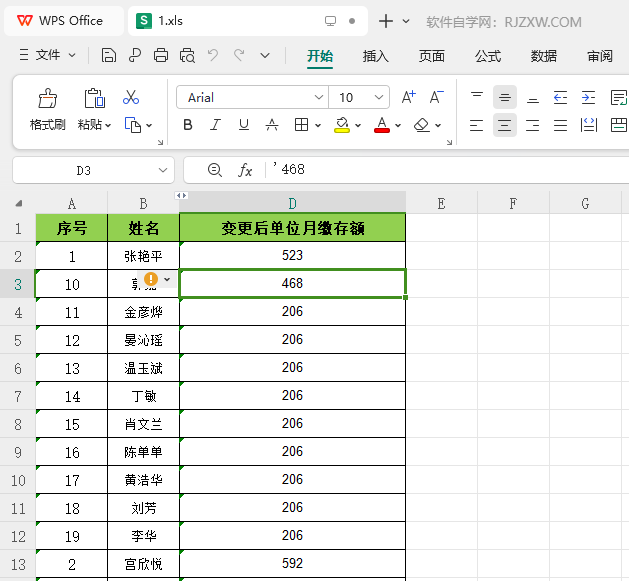Image resolution: width=629 pixels, height=581 pixels.
Task: Click orange error warning icon in row 3
Action: pyautogui.click(x=151, y=279)
